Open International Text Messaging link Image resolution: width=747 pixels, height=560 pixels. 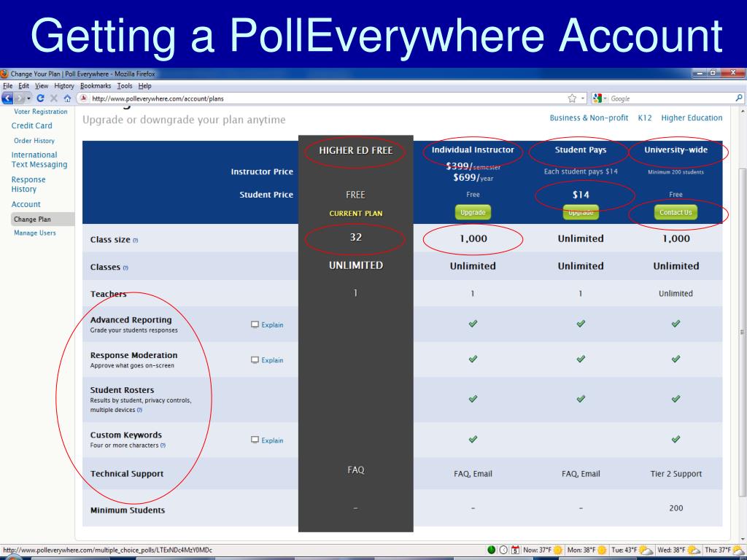(x=39, y=160)
